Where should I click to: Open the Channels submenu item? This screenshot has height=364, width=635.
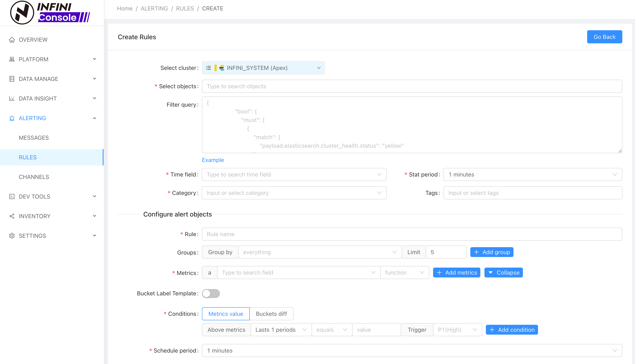34,177
